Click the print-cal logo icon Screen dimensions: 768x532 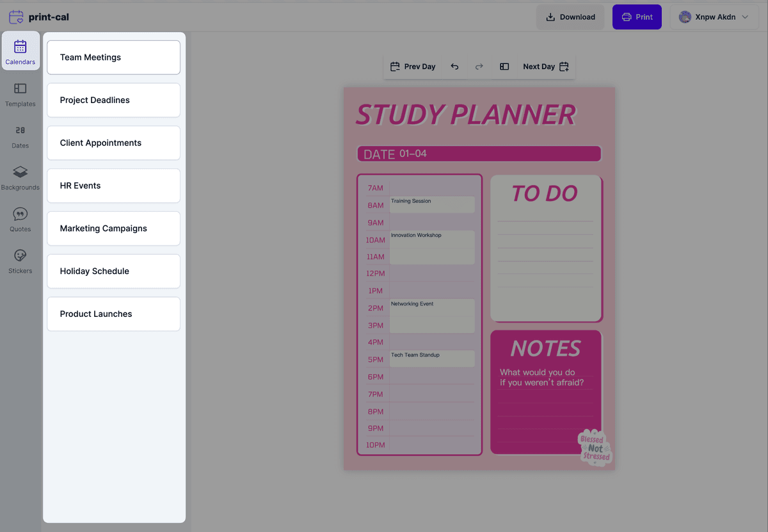[16, 17]
